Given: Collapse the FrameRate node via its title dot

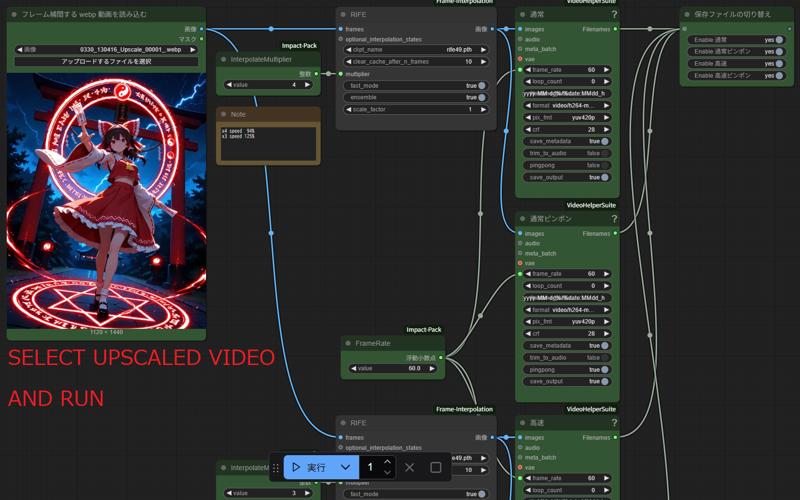Looking at the screenshot, I should 348,343.
